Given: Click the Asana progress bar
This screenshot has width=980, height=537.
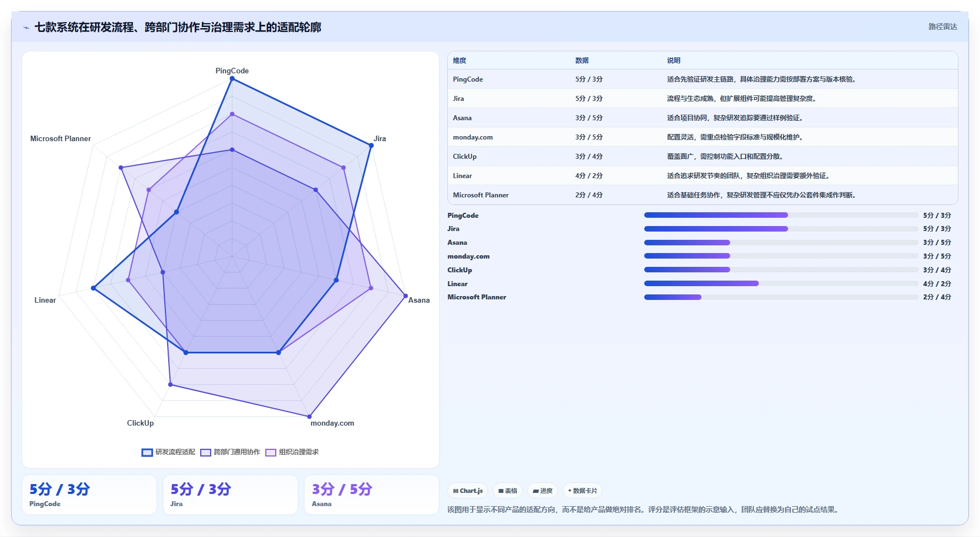Looking at the screenshot, I should (x=781, y=243).
